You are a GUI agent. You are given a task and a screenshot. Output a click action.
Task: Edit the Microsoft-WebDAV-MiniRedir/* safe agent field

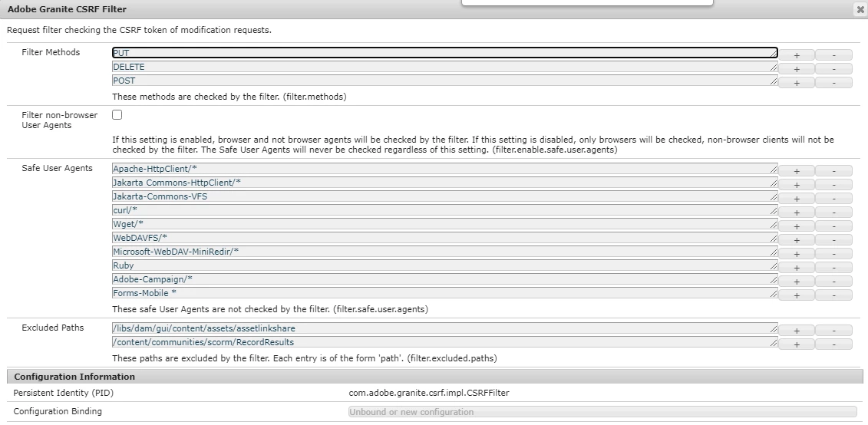444,251
